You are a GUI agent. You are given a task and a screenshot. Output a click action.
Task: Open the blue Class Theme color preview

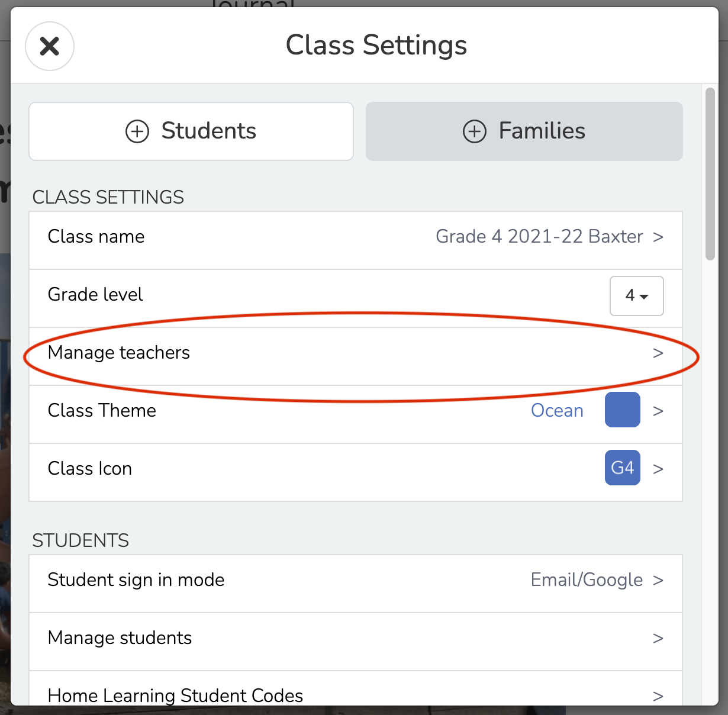[622, 410]
